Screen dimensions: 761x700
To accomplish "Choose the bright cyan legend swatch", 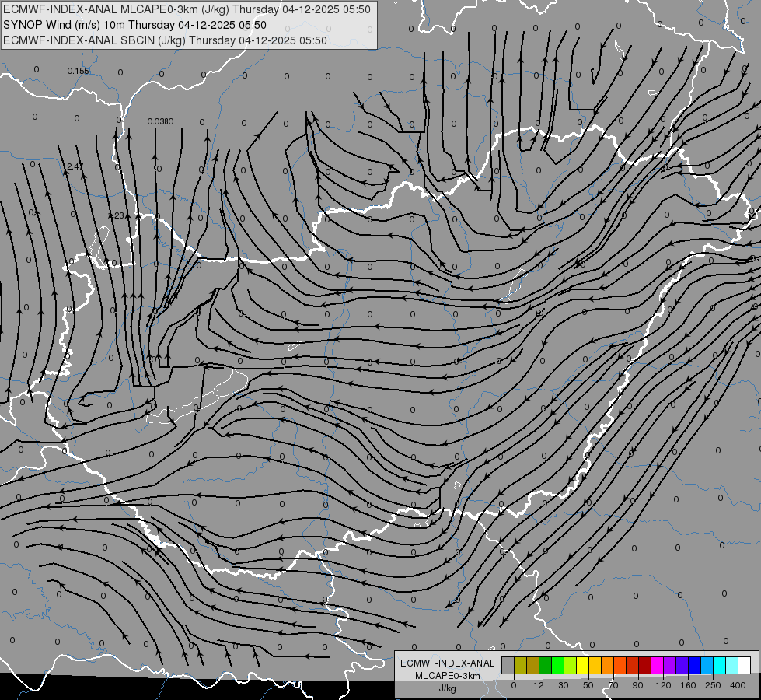I will point(719,665).
